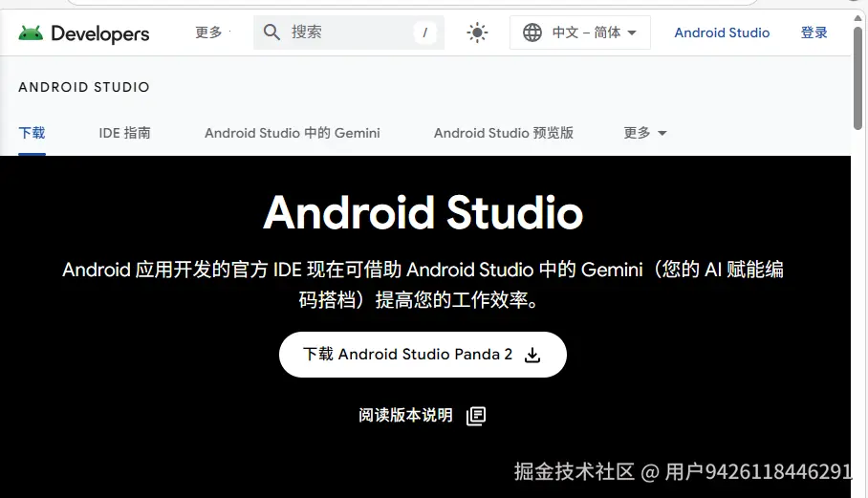This screenshot has width=868, height=498.
Task: Click the ANDROID STUDIO section heading
Action: click(83, 87)
